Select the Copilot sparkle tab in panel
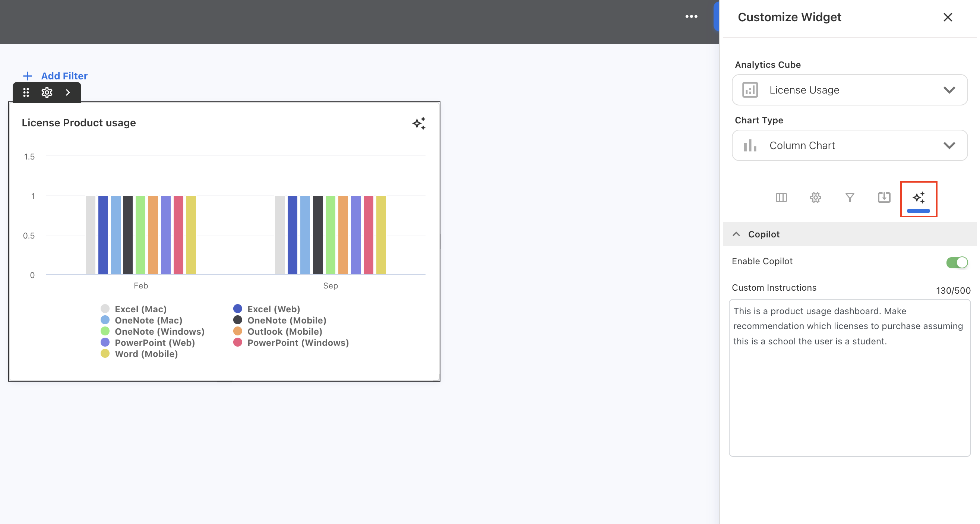 pos(919,198)
